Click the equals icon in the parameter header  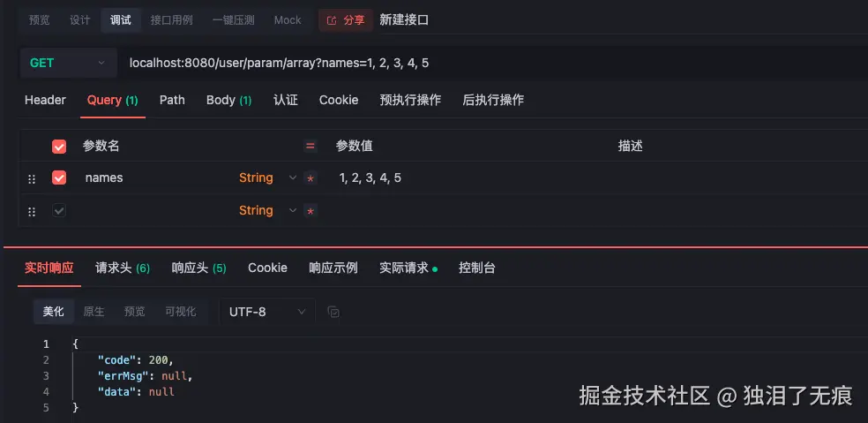pyautogui.click(x=310, y=146)
